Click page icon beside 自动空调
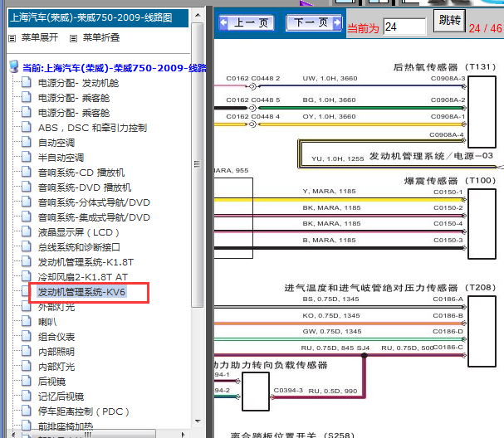 (27, 142)
